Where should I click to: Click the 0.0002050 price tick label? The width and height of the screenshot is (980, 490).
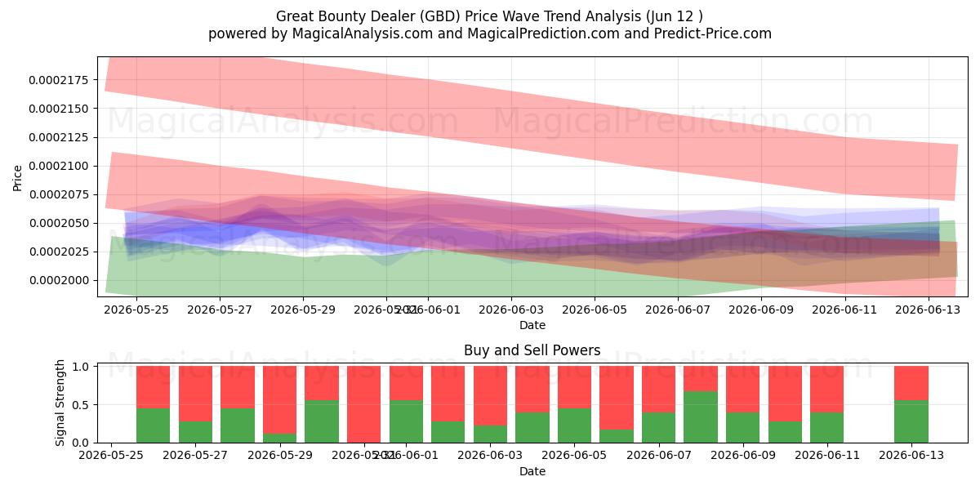point(60,223)
